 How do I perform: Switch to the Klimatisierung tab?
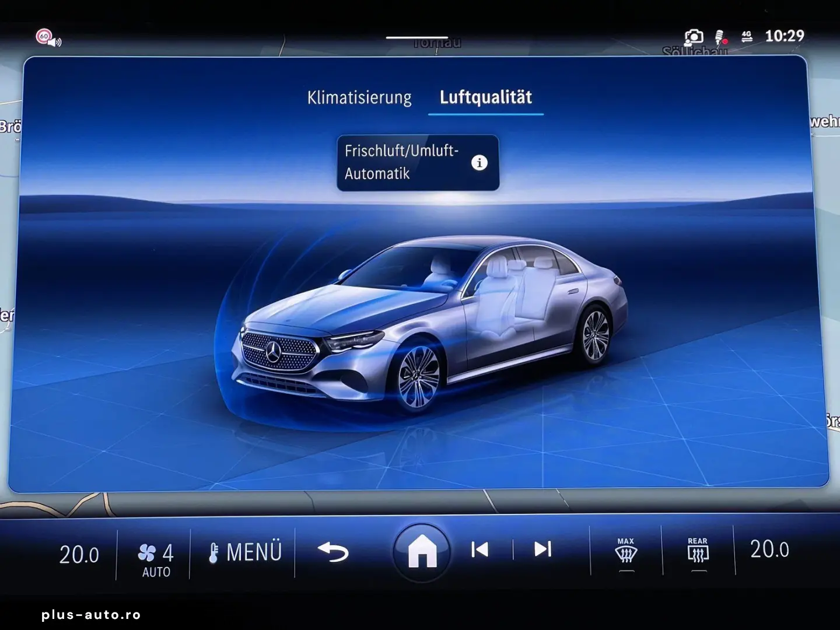click(359, 97)
